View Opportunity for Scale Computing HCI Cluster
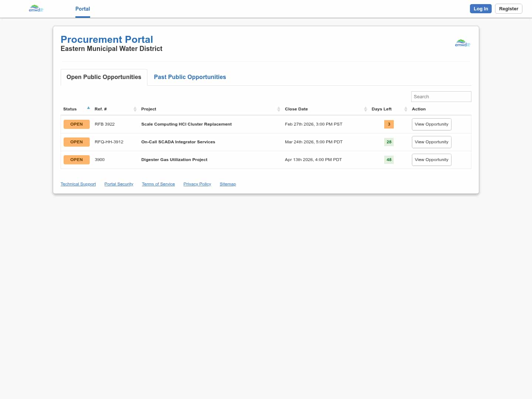This screenshot has height=399, width=532. click(x=431, y=124)
